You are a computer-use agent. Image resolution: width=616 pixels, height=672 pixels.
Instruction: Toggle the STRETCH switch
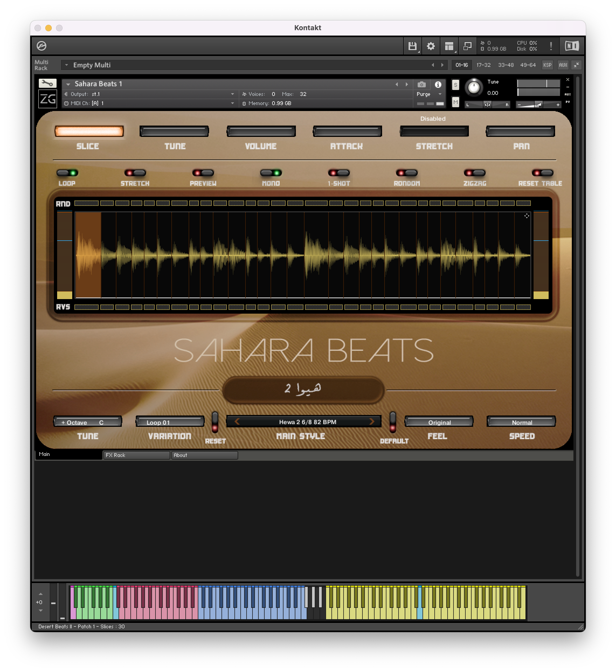click(x=135, y=173)
